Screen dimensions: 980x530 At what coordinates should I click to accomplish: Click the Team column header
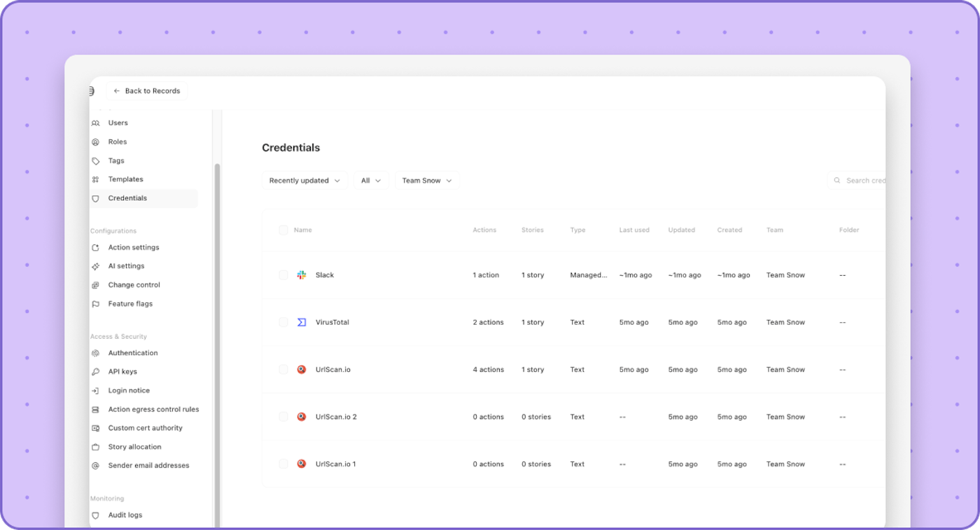tap(775, 230)
